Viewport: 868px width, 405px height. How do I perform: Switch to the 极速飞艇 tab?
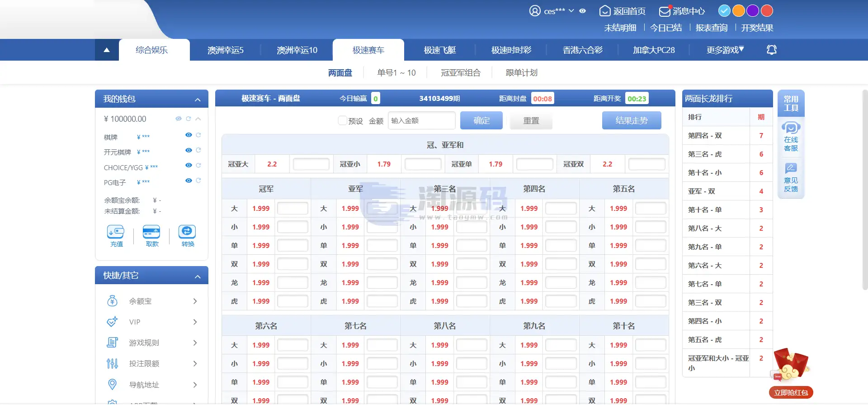pos(440,50)
